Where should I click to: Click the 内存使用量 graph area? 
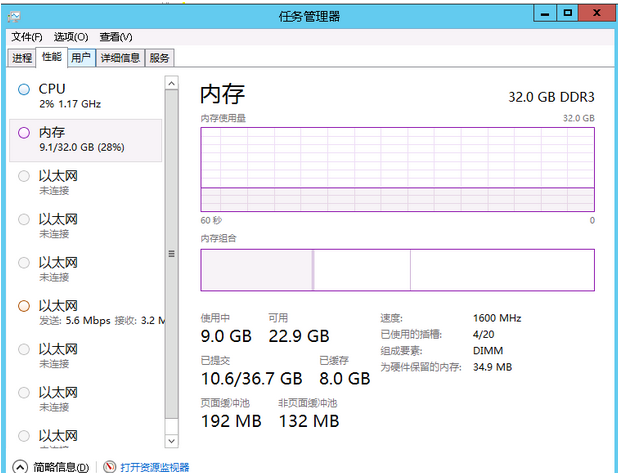(397, 168)
